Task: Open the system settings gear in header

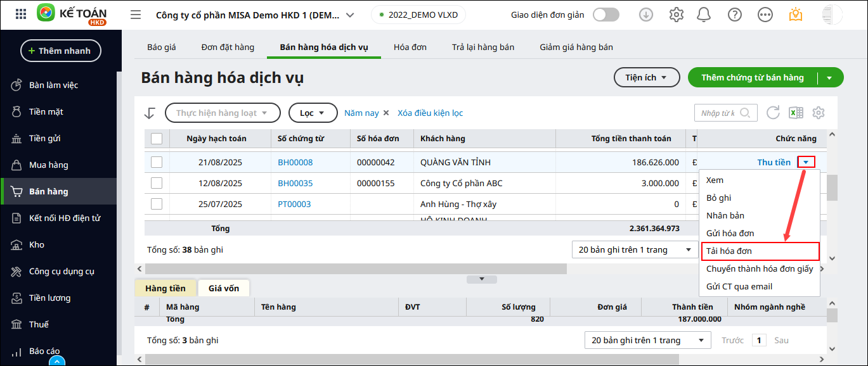Action: click(677, 15)
